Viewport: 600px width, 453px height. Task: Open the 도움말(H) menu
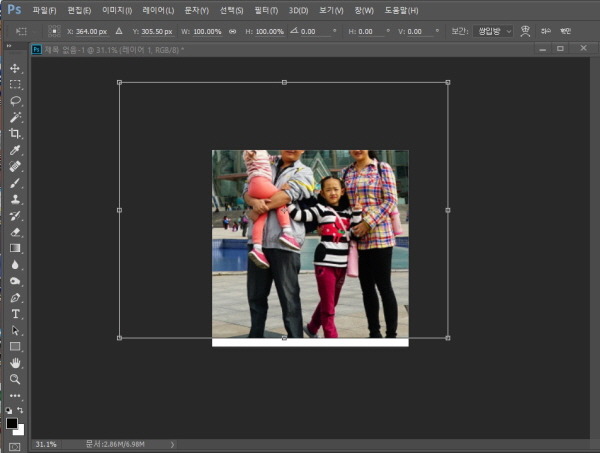point(401,10)
